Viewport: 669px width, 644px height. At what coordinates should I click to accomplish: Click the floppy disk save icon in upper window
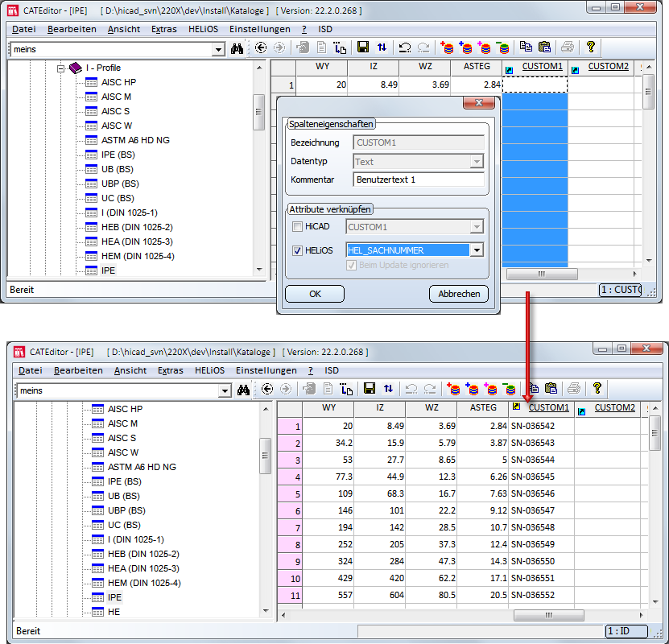coord(363,48)
